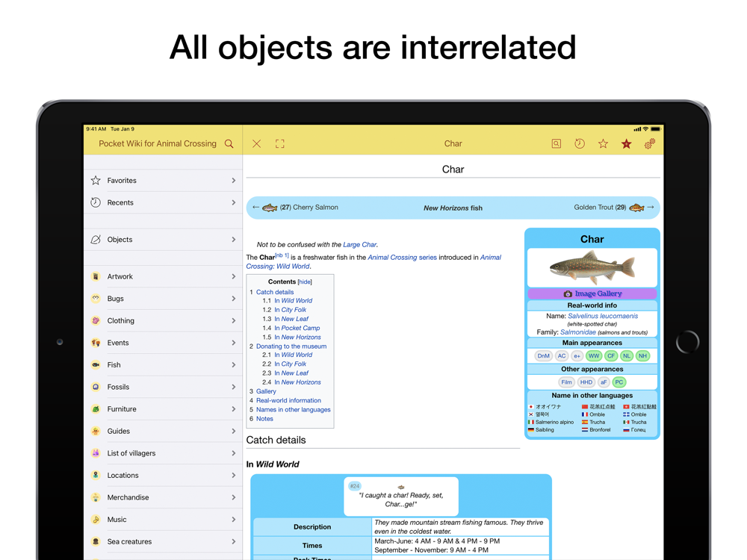Image resolution: width=747 pixels, height=560 pixels.
Task: Open the Locations menu item
Action: pos(163,475)
